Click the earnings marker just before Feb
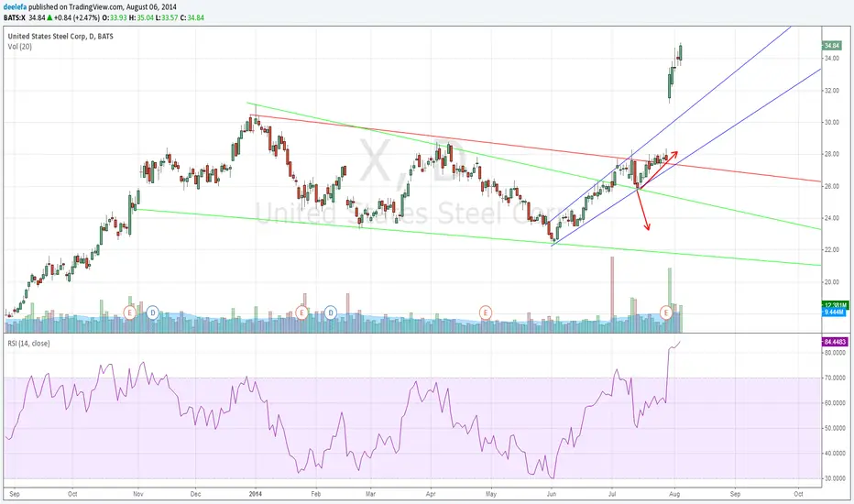 click(301, 312)
